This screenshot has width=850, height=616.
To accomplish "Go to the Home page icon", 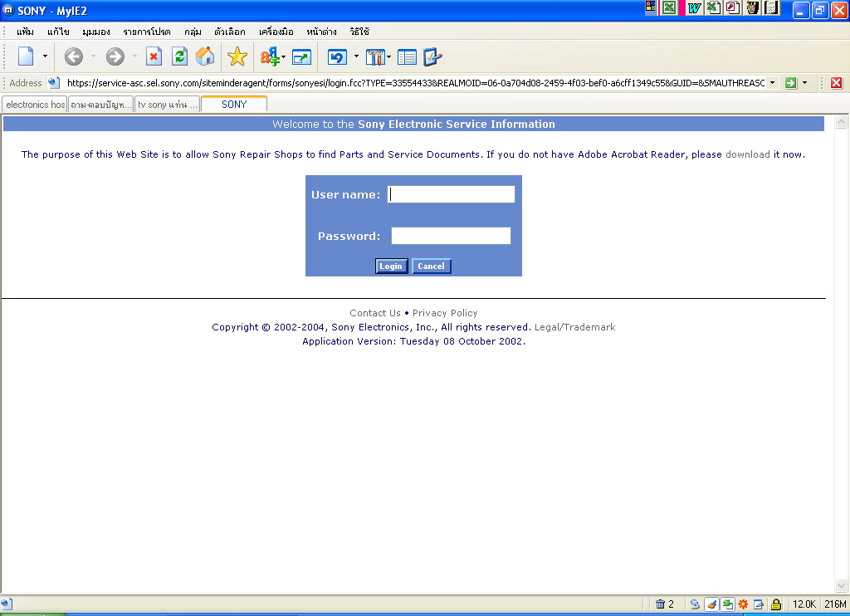I will pos(205,56).
